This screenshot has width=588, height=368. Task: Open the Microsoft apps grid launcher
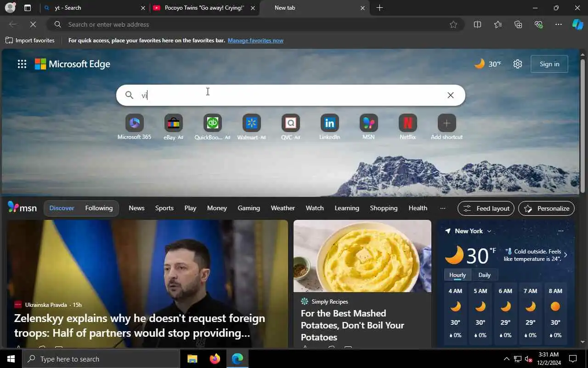click(x=22, y=64)
